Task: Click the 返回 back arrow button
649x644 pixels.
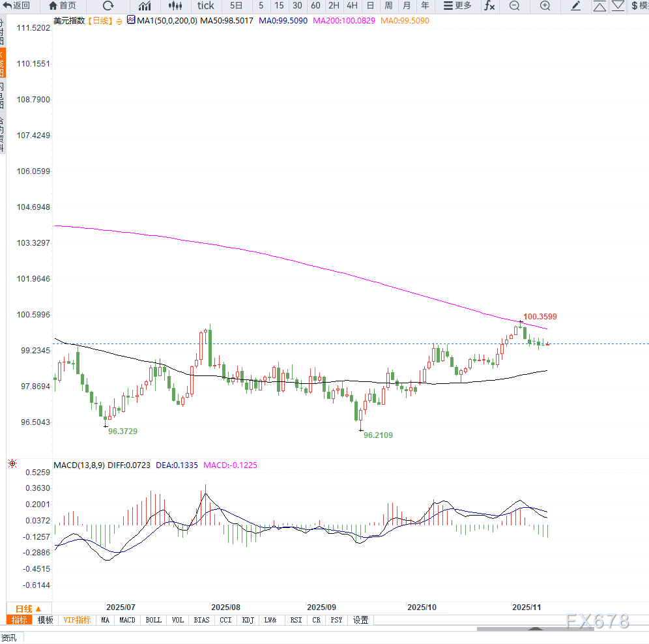Action: click(x=17, y=6)
